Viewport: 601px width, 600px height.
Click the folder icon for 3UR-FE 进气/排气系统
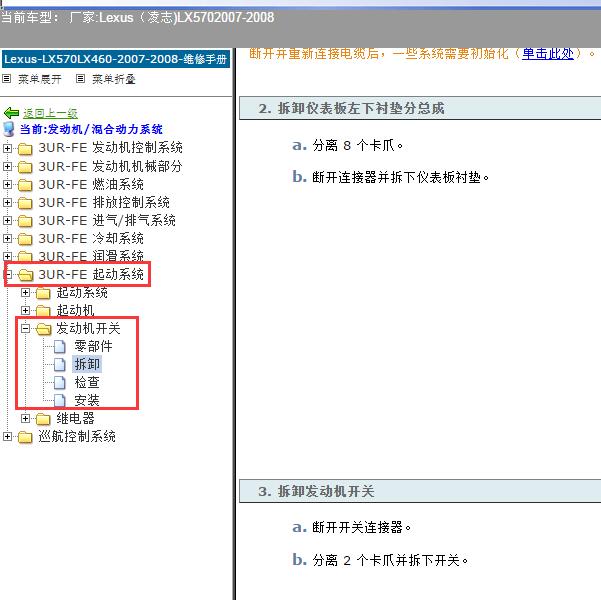[25, 220]
